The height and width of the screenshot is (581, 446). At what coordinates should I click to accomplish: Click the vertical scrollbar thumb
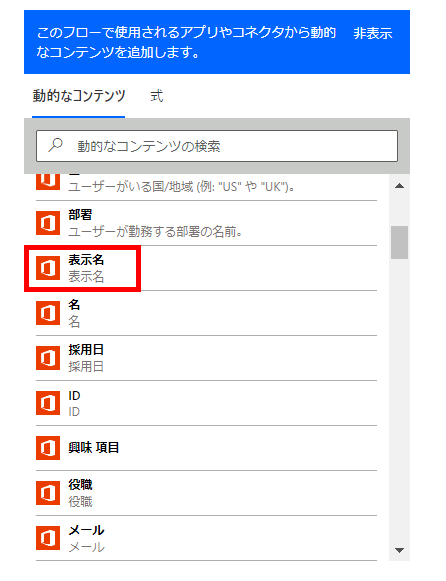[399, 242]
